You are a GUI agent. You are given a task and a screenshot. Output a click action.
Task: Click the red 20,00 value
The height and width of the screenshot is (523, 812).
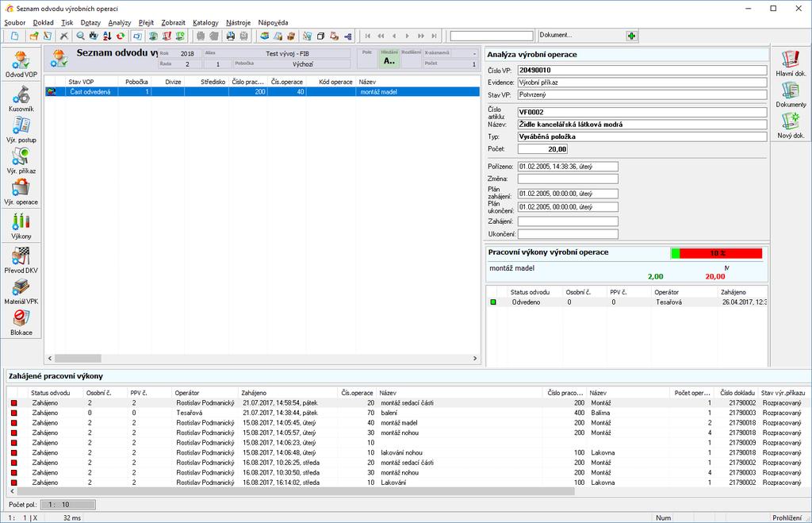[714, 277]
